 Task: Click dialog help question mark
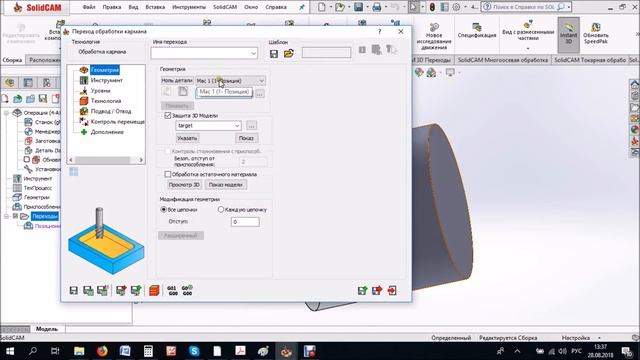[380, 31]
